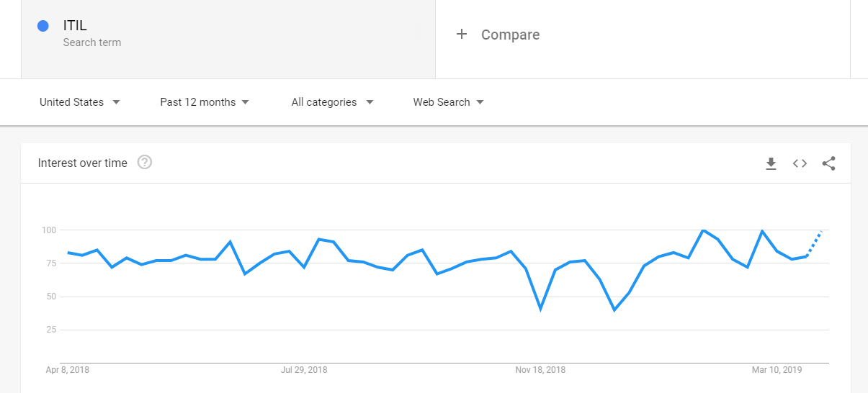
Task: Download the Interest over time data
Action: [x=771, y=163]
